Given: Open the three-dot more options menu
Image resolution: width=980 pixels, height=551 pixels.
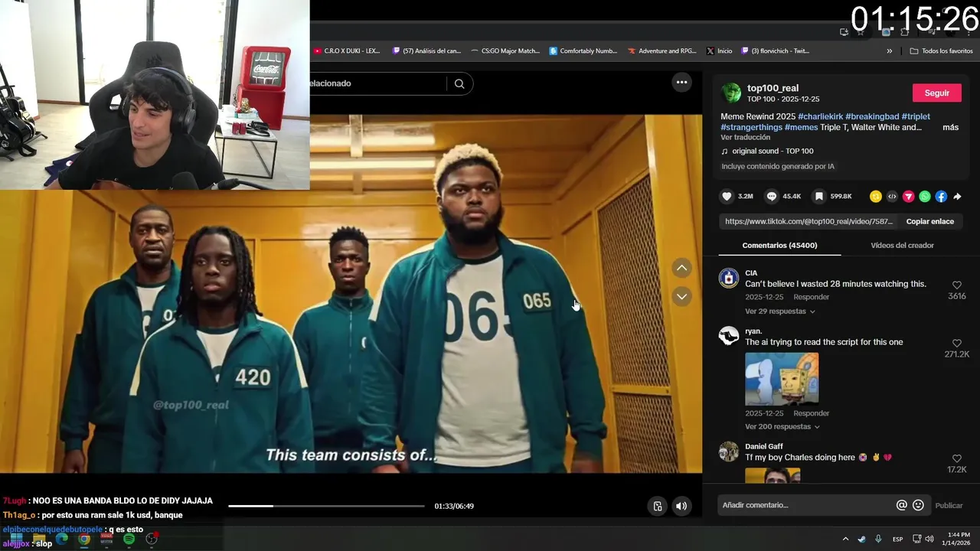Looking at the screenshot, I should pos(681,82).
